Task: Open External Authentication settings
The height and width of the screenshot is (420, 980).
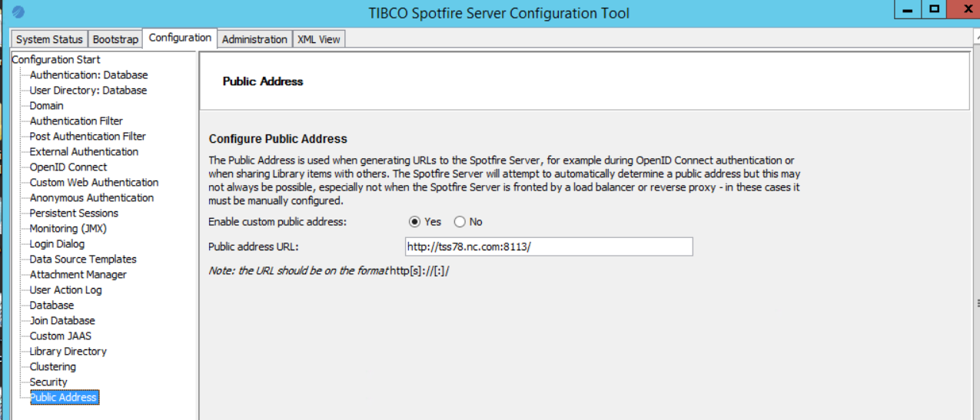Action: pos(84,152)
